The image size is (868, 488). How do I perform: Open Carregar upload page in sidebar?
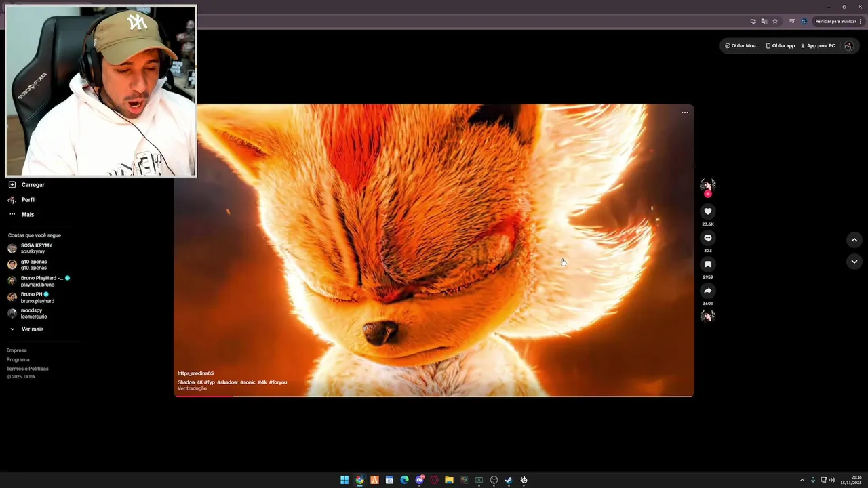pyautogui.click(x=26, y=185)
